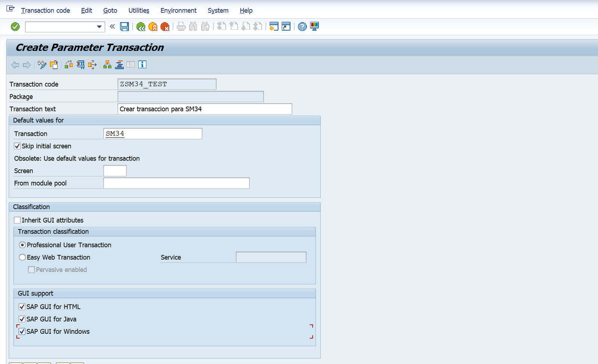Viewport: 598px width, 364px height.
Task: Open Help via the question mark icon
Action: tap(302, 27)
